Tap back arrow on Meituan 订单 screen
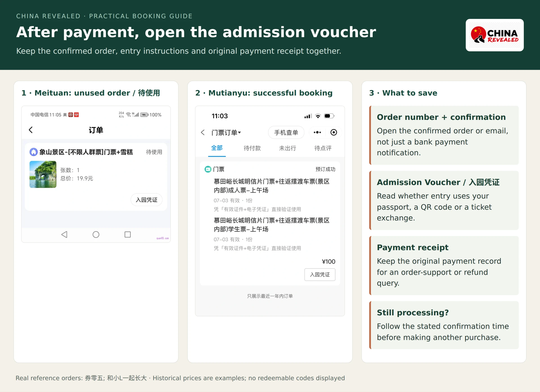The width and height of the screenshot is (540, 392). pyautogui.click(x=31, y=130)
